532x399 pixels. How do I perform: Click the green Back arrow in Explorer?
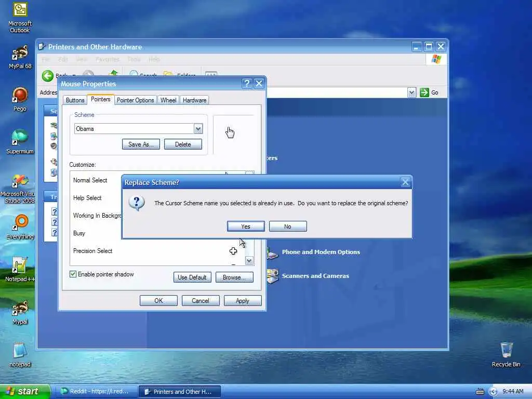click(48, 76)
